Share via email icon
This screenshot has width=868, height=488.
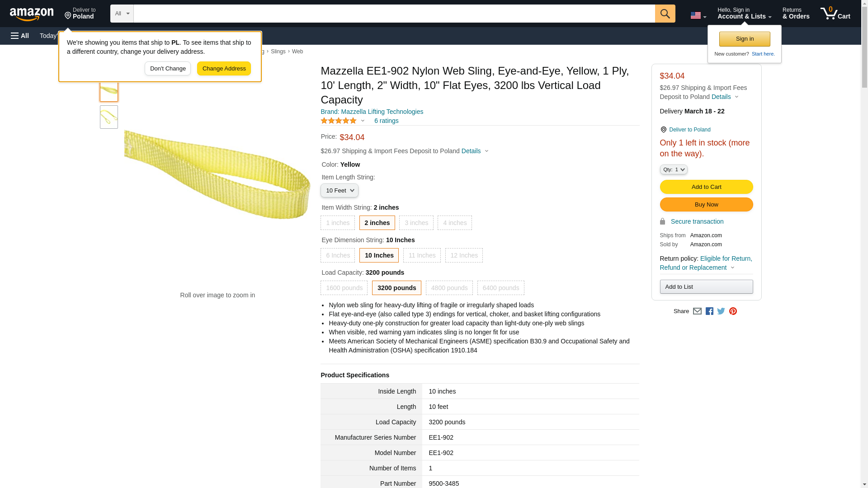[697, 311]
